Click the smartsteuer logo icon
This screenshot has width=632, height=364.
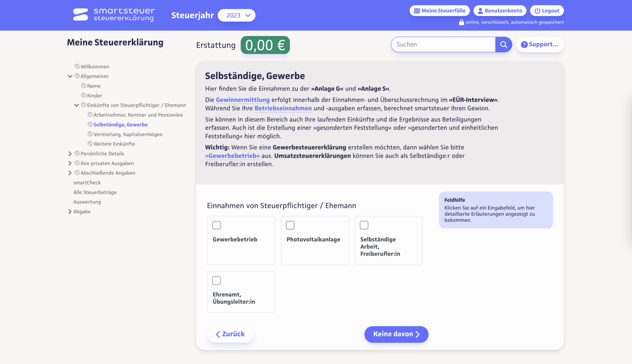pos(81,15)
